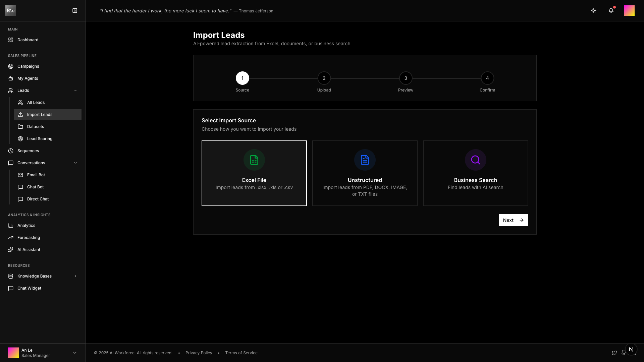Collapse the Leads submenu chevron
This screenshot has height=362, width=644.
[x=75, y=90]
